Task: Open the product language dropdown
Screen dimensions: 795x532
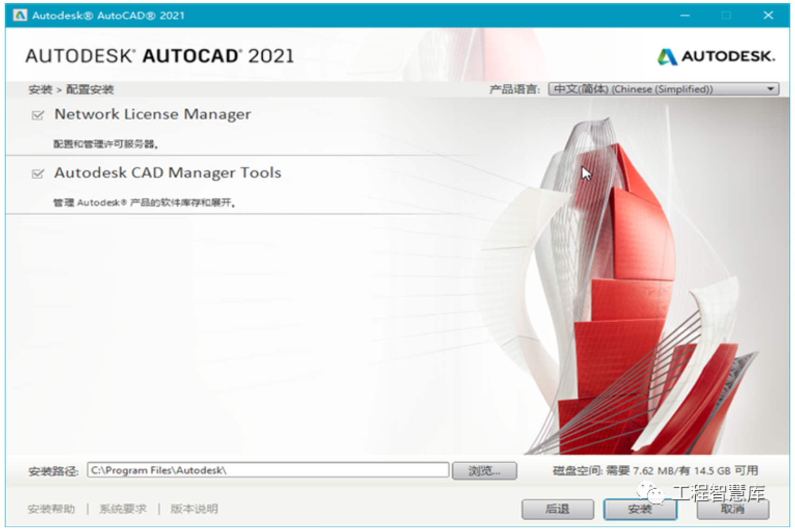Action: (x=663, y=89)
